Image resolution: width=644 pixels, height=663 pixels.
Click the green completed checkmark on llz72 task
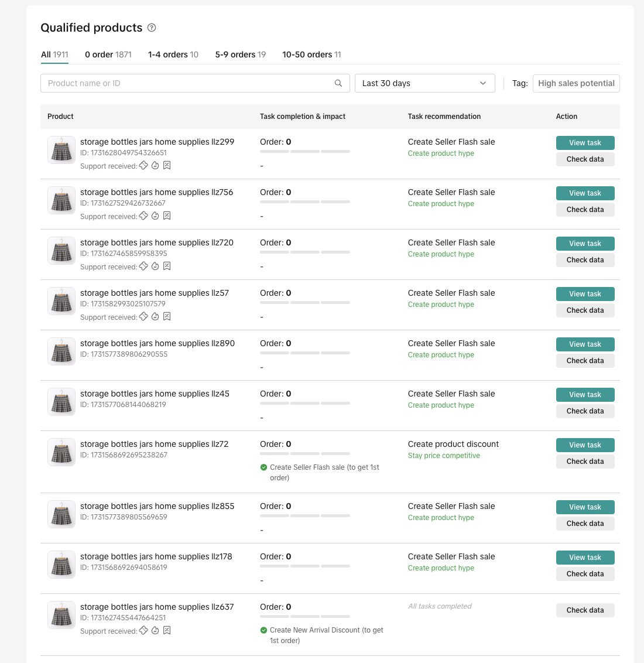coord(263,467)
